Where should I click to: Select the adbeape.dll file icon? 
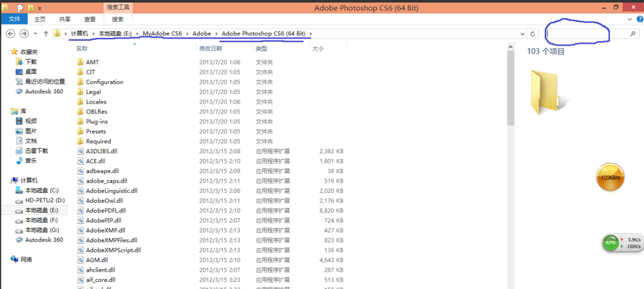click(80, 171)
